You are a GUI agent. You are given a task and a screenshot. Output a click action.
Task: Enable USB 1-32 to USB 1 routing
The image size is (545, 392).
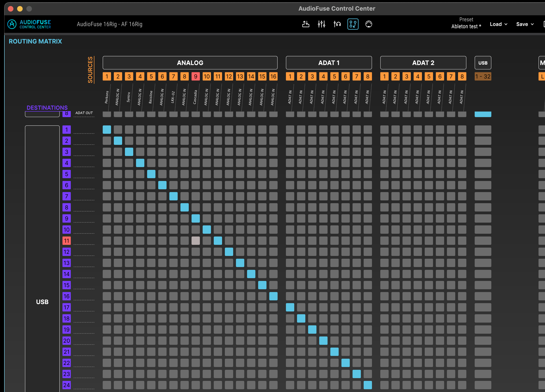point(483,130)
